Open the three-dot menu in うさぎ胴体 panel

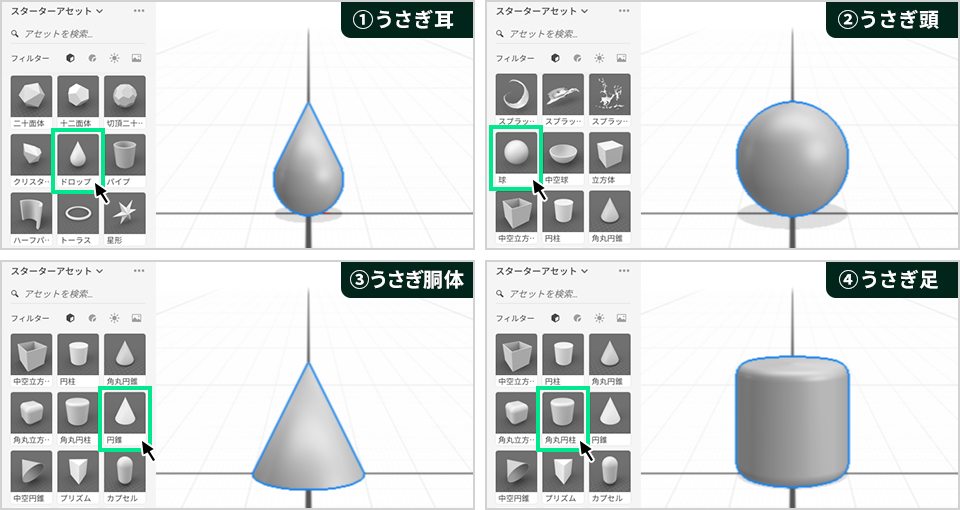click(x=139, y=271)
